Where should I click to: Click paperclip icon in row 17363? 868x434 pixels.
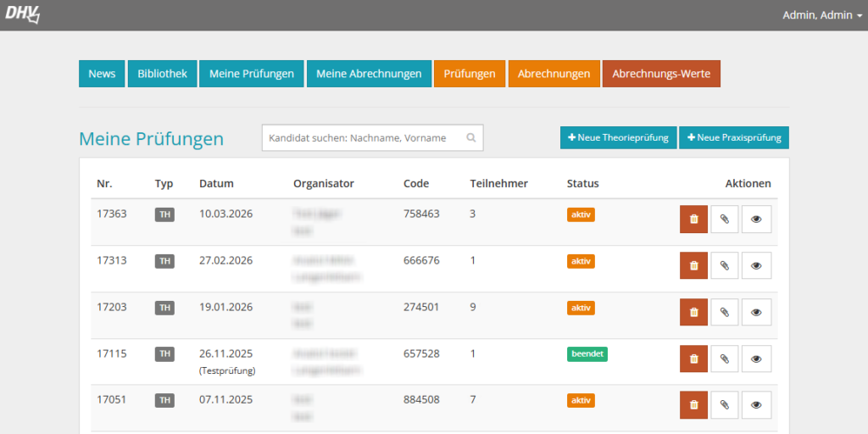point(724,219)
